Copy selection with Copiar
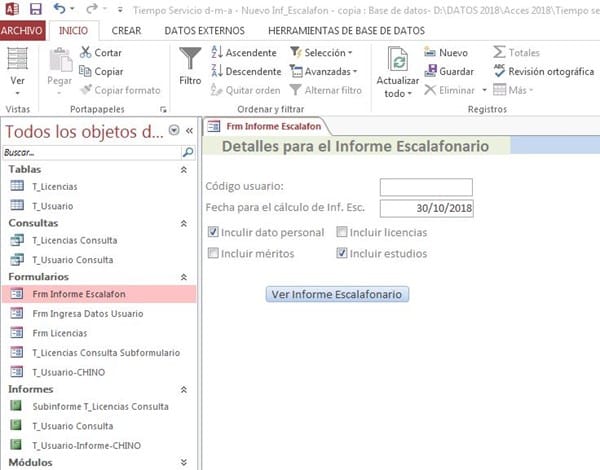Screen dimensions: 600x470 tap(101, 71)
